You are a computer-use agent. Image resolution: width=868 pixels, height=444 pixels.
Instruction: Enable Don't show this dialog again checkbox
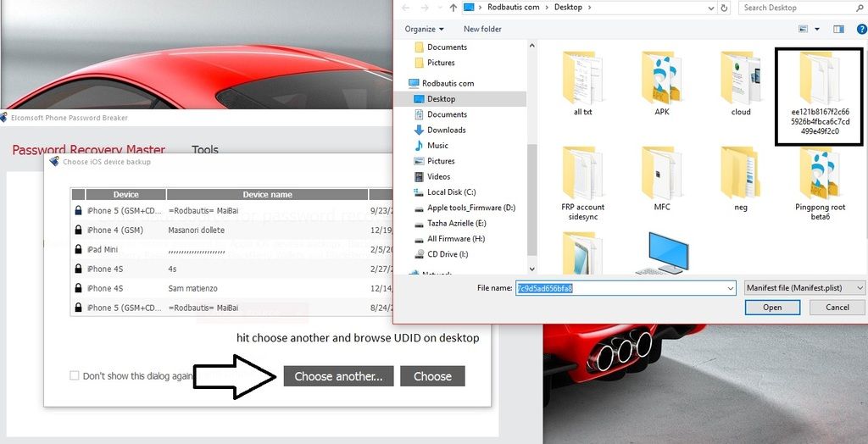75,376
